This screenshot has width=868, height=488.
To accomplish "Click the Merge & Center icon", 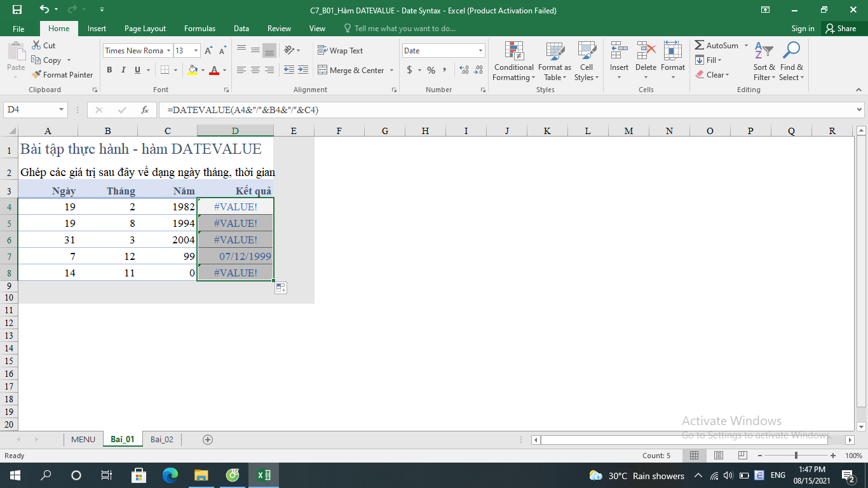I will (x=323, y=71).
